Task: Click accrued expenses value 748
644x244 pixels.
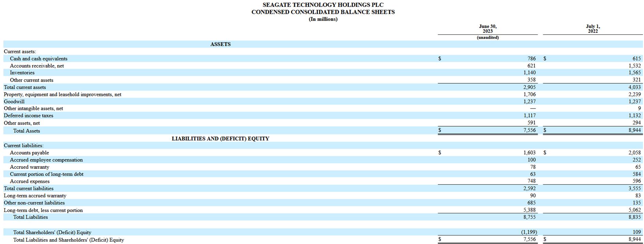Action: (531, 181)
